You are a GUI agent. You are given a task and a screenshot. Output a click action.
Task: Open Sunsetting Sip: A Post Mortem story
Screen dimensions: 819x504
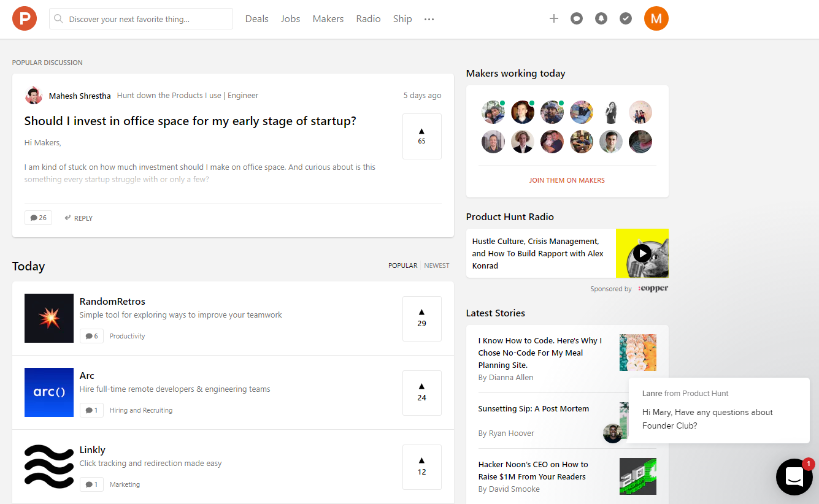(x=534, y=408)
